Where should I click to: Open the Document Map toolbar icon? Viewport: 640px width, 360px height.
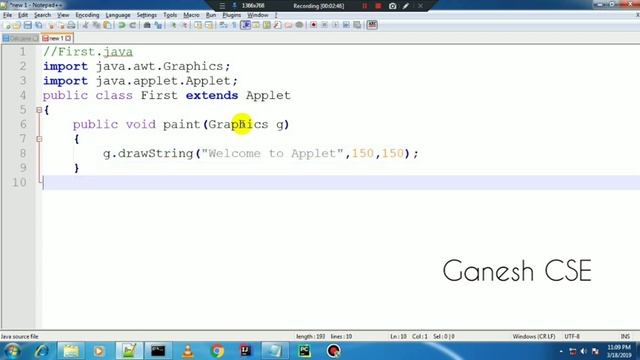(x=267, y=25)
